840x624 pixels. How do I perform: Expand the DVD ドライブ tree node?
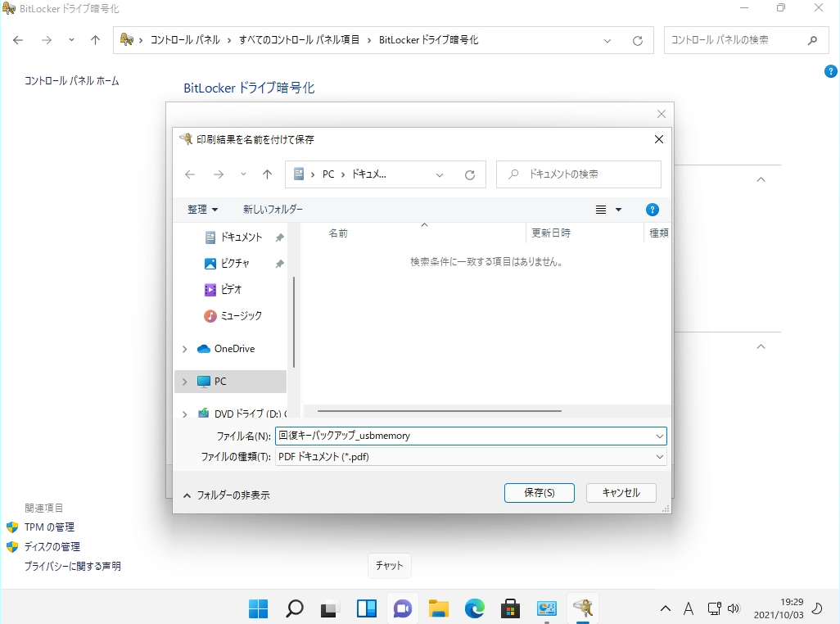[185, 414]
